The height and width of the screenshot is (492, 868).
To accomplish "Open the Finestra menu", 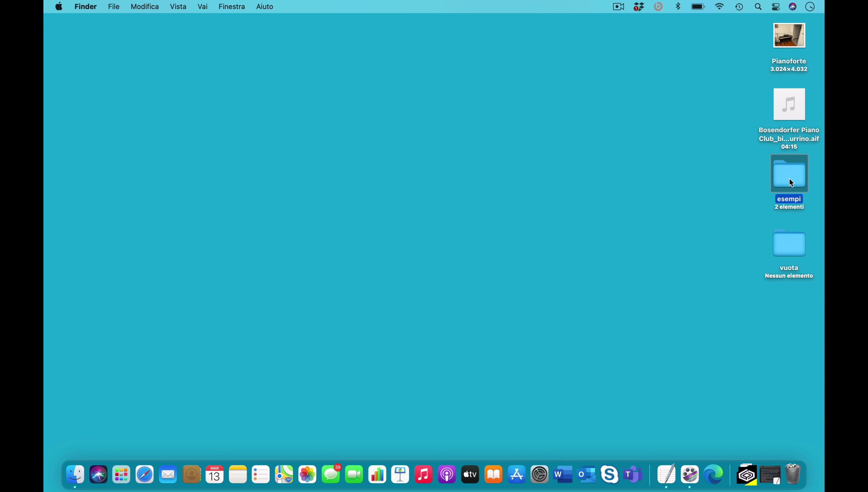I will (x=232, y=6).
